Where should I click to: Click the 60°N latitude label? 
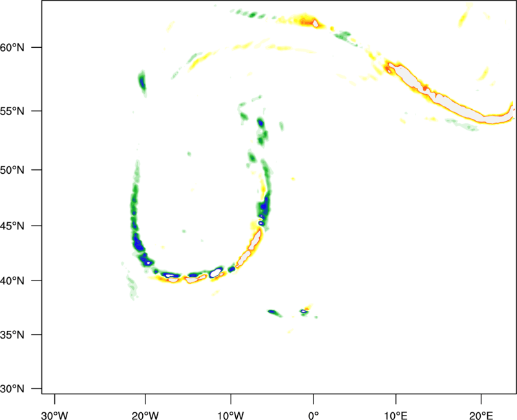pos(12,48)
